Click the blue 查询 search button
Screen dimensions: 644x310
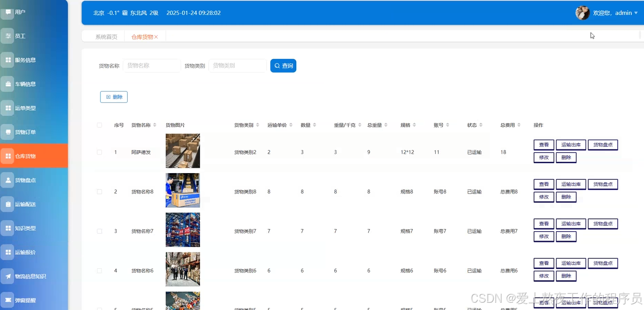[283, 66]
